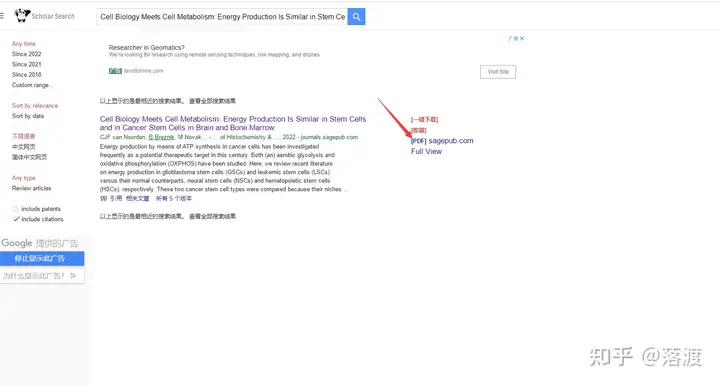
Task: Select the 简体中文网页 language filter
Action: [29, 157]
